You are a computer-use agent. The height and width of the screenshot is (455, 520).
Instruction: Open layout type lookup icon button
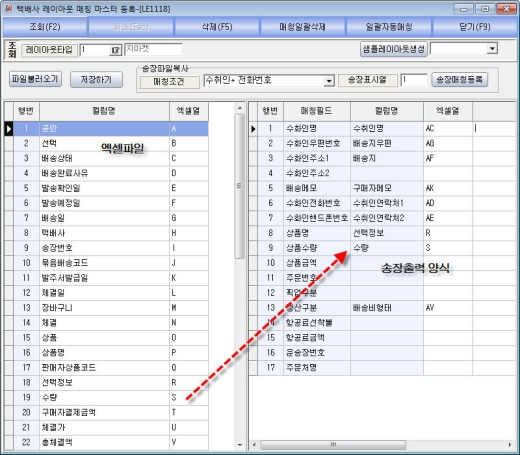point(115,50)
